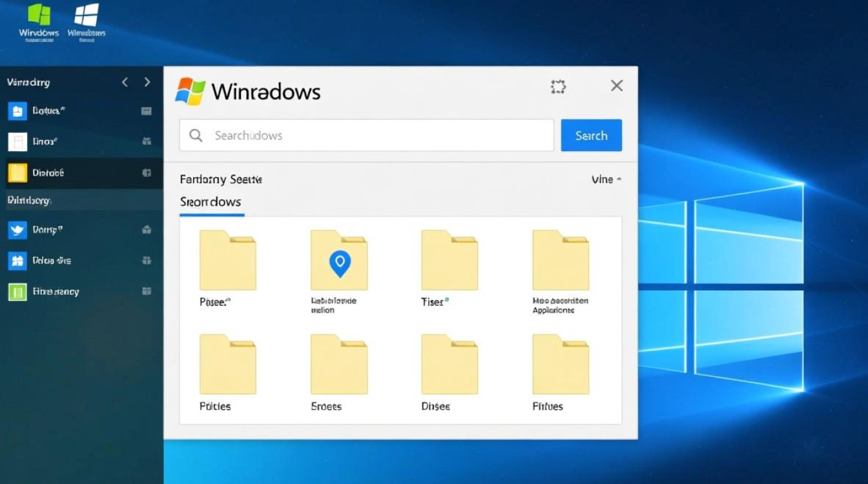Click inside the search input field

(362, 135)
